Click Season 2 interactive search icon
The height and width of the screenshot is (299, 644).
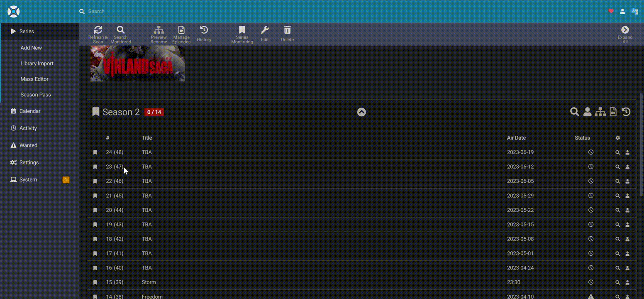coord(587,112)
